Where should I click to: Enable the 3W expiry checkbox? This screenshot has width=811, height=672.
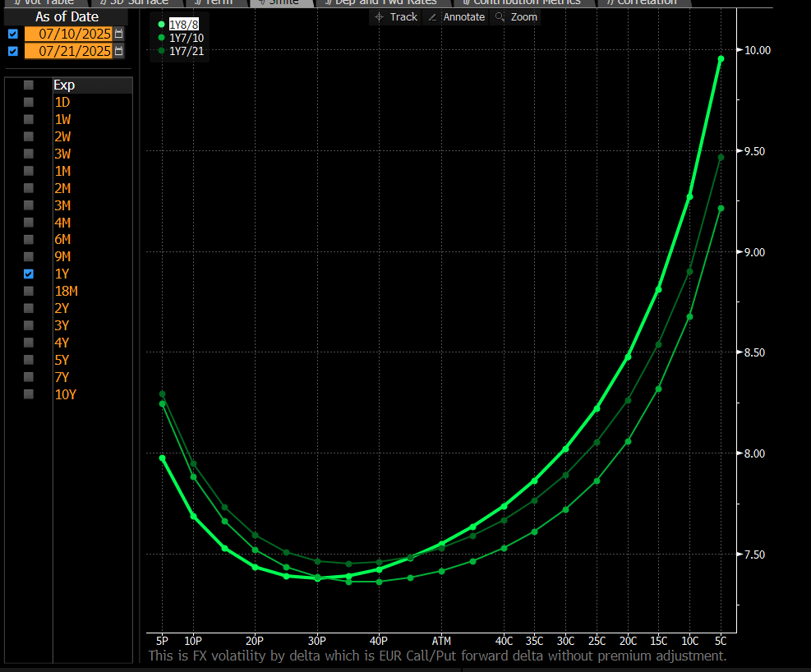tap(29, 154)
